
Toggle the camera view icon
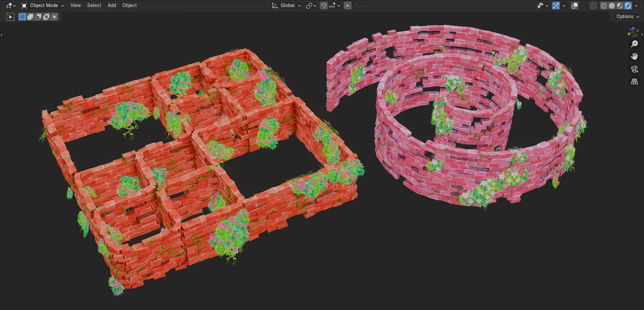(x=634, y=69)
